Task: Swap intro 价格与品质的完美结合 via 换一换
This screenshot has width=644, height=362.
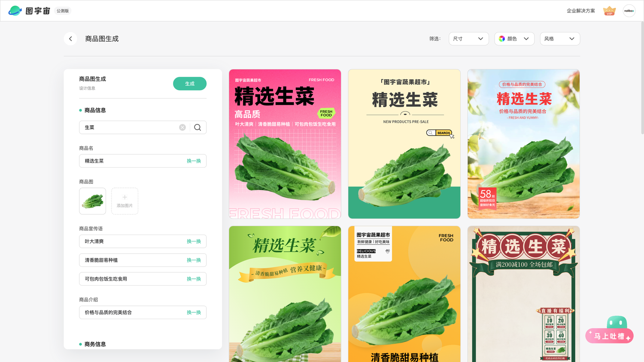Action: pos(194,313)
